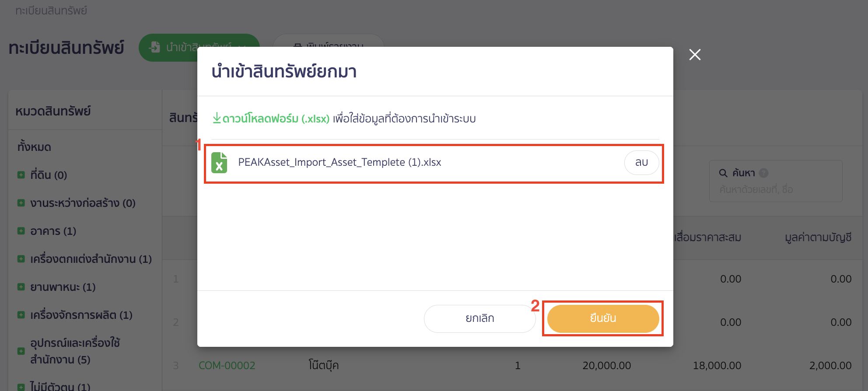Click the download icon before ดาวน์โหลดฟอร์ม
This screenshot has height=391, width=868.
coord(217,118)
